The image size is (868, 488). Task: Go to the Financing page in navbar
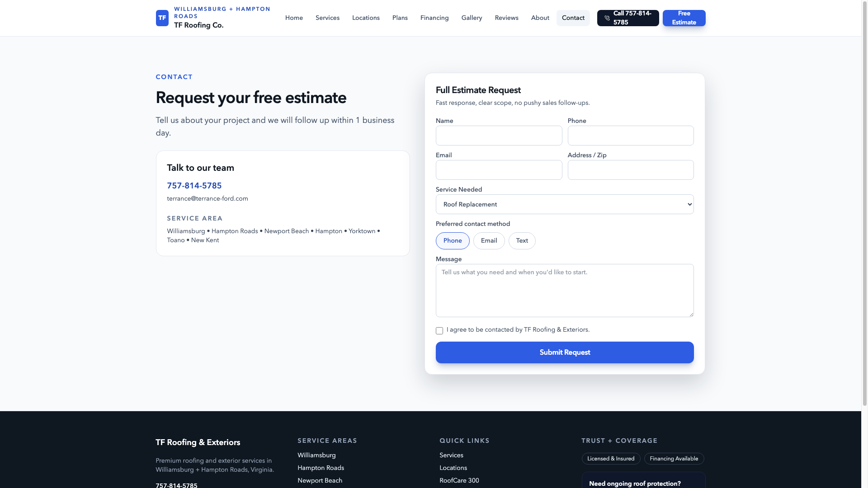[434, 18]
